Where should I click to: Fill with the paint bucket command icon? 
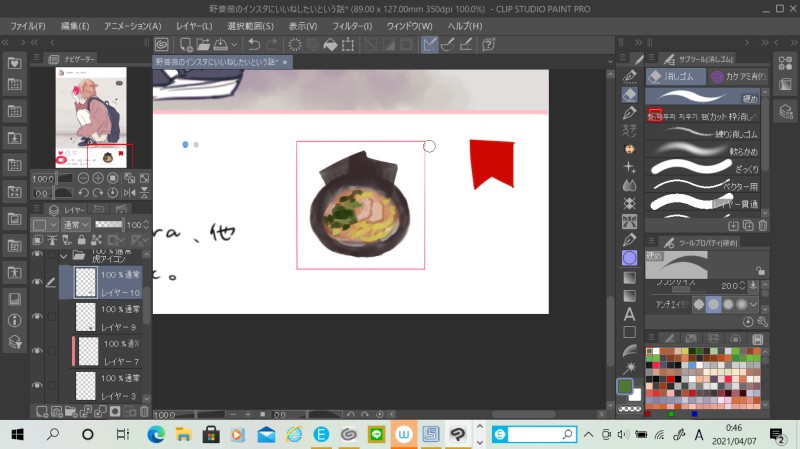(330, 45)
